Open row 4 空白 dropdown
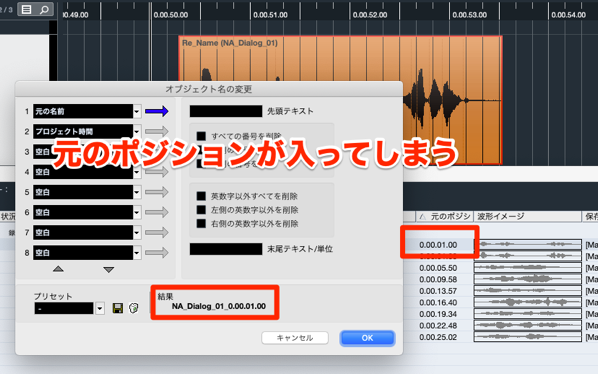598x374 pixels. [137, 172]
